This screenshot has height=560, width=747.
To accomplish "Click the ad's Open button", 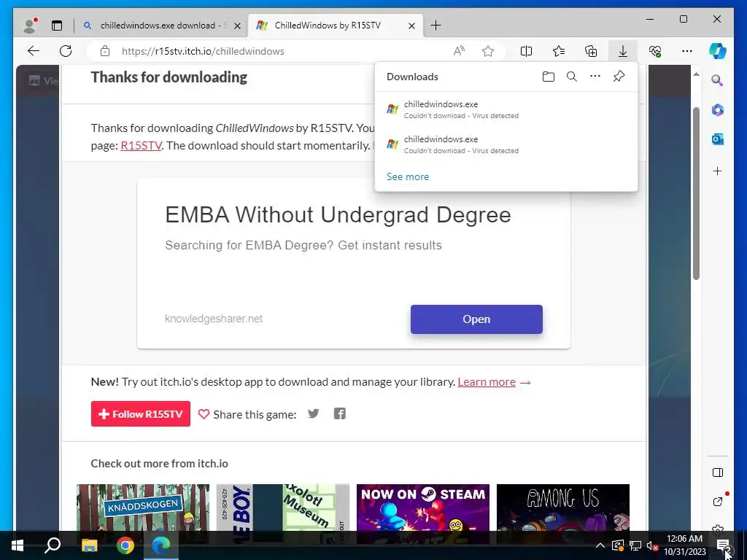I will 476,319.
